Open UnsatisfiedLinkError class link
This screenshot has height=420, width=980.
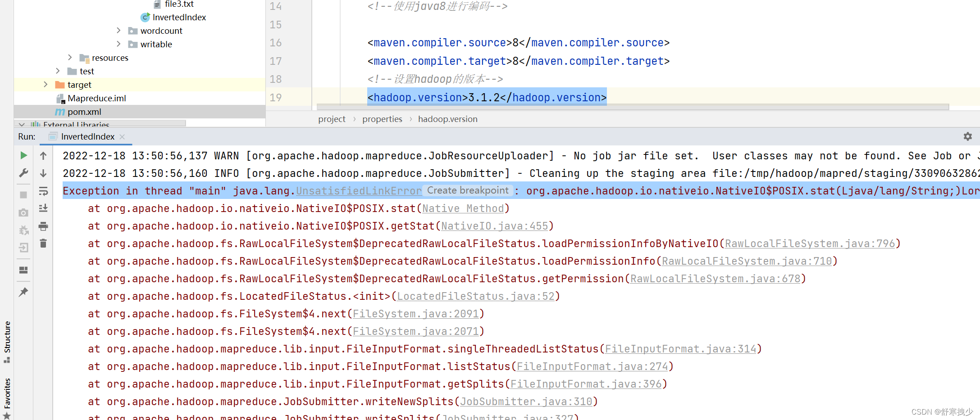[359, 191]
